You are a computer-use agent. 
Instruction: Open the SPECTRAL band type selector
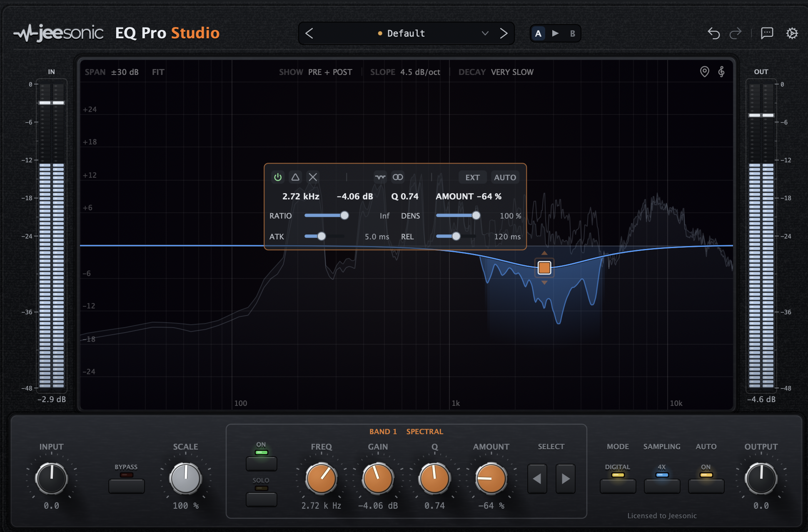point(424,432)
